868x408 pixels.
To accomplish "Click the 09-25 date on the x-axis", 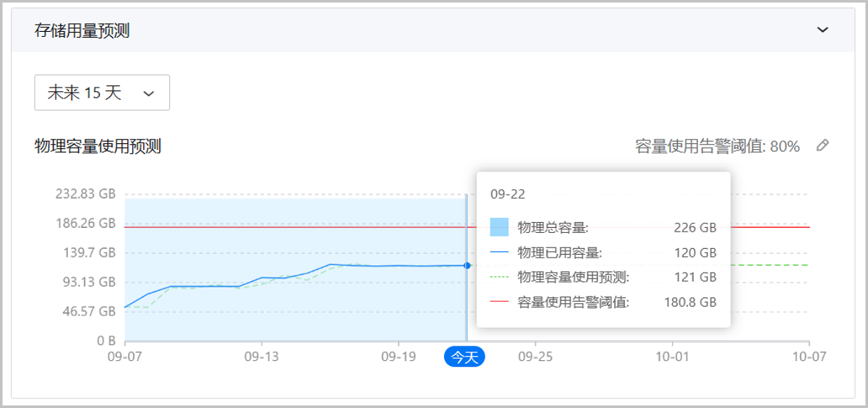I will pyautogui.click(x=535, y=357).
